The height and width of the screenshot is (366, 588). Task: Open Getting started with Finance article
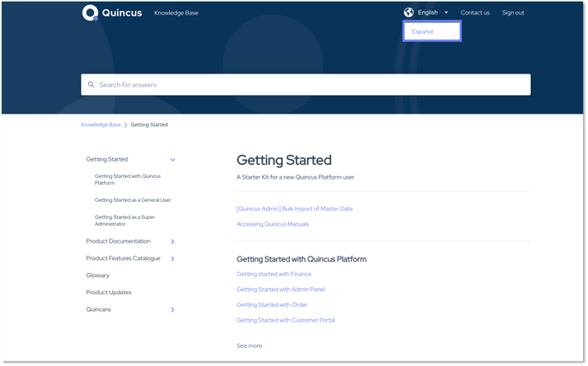tap(274, 274)
